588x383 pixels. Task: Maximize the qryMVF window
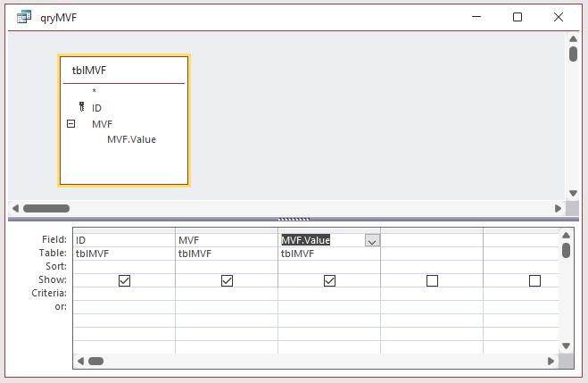point(518,17)
